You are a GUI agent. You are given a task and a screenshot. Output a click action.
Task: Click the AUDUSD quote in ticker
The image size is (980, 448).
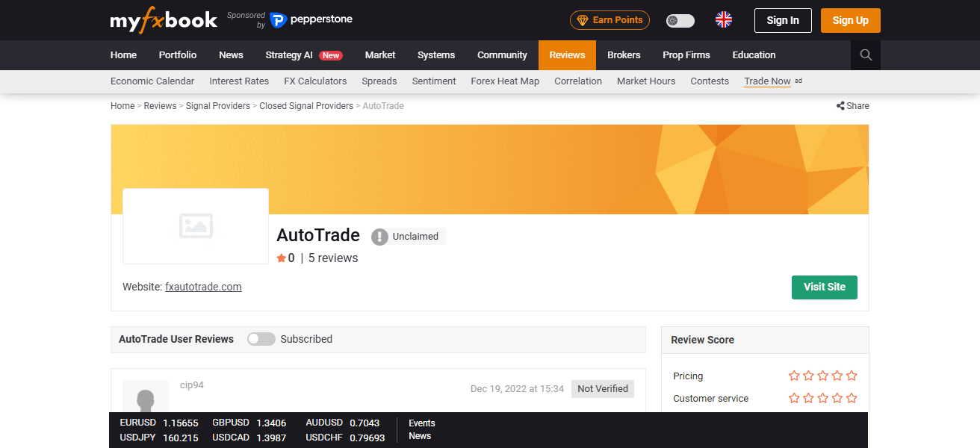click(x=342, y=423)
